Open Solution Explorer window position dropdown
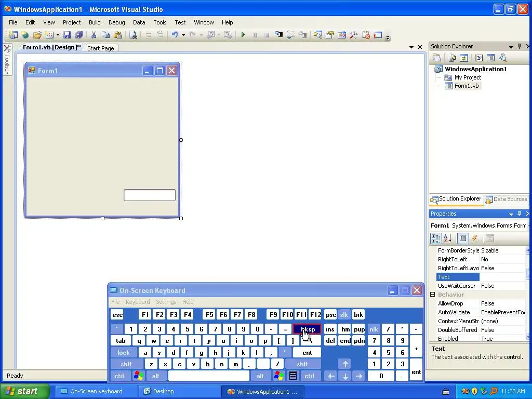 pyautogui.click(x=511, y=46)
